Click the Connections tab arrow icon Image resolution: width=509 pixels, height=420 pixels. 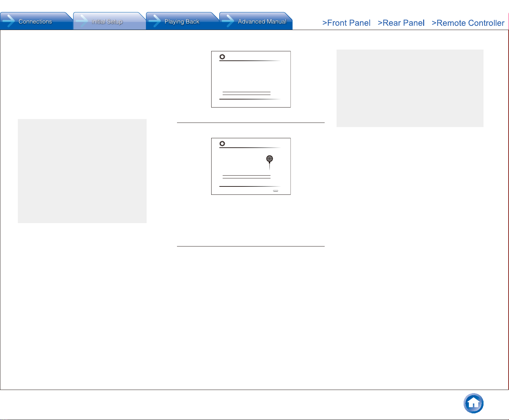9,21
